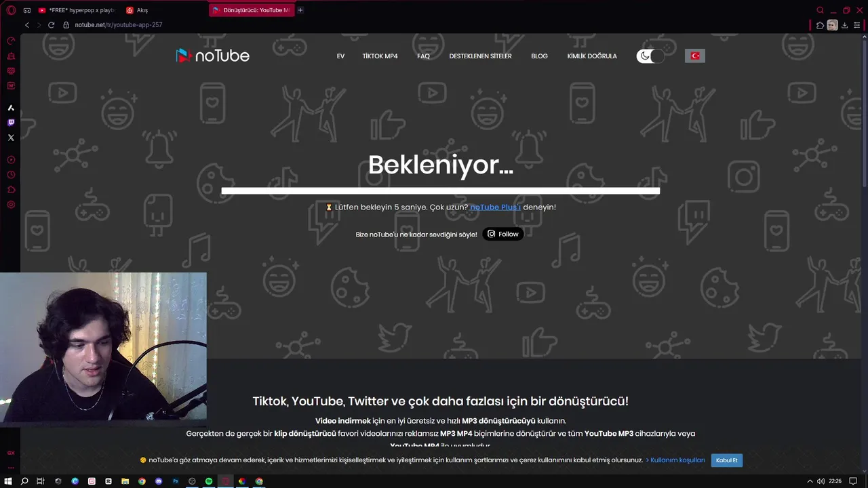The image size is (868, 488).
Task: Click the noTube logo
Action: coord(212,56)
